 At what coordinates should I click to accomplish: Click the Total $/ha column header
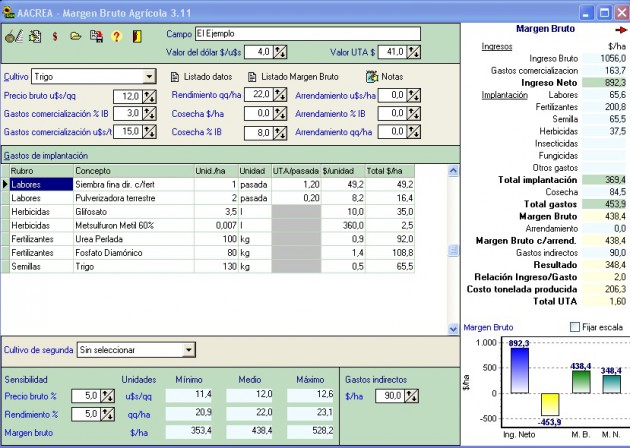tap(390, 171)
